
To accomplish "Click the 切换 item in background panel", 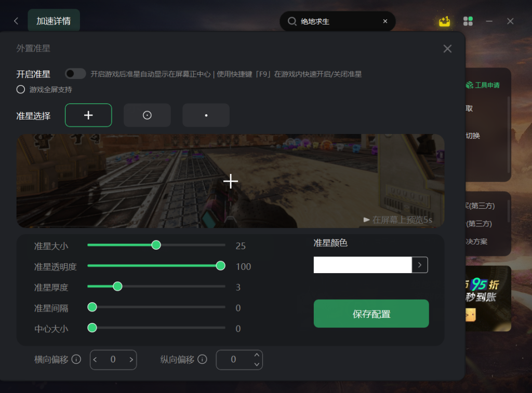I will (473, 135).
